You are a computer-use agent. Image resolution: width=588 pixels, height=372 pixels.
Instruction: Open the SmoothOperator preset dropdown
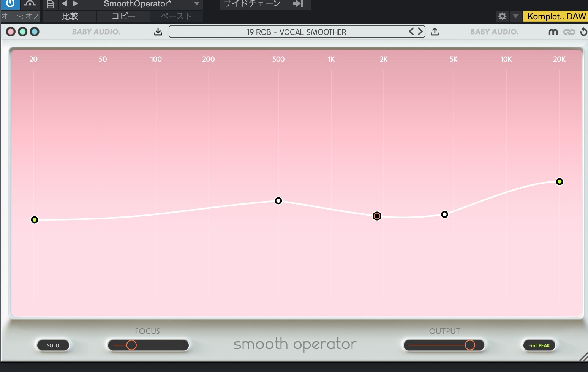(197, 4)
